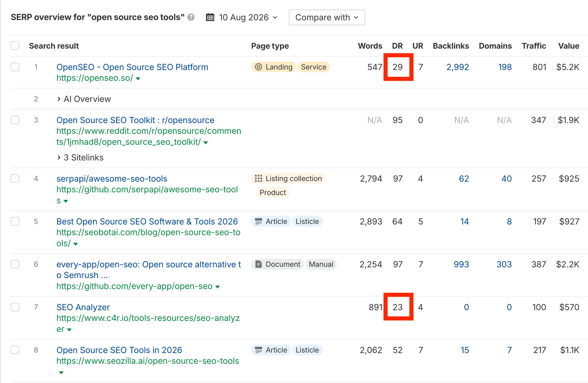Image resolution: width=588 pixels, height=383 pixels.
Task: Open the URL dropdown arrow for github.com/serpapi link
Action: [x=65, y=201]
